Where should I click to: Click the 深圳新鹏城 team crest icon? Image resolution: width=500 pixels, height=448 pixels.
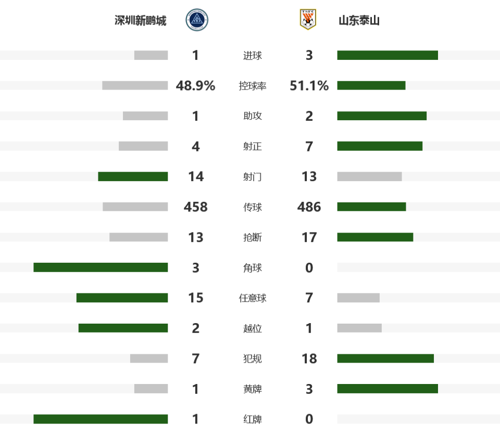(x=197, y=20)
